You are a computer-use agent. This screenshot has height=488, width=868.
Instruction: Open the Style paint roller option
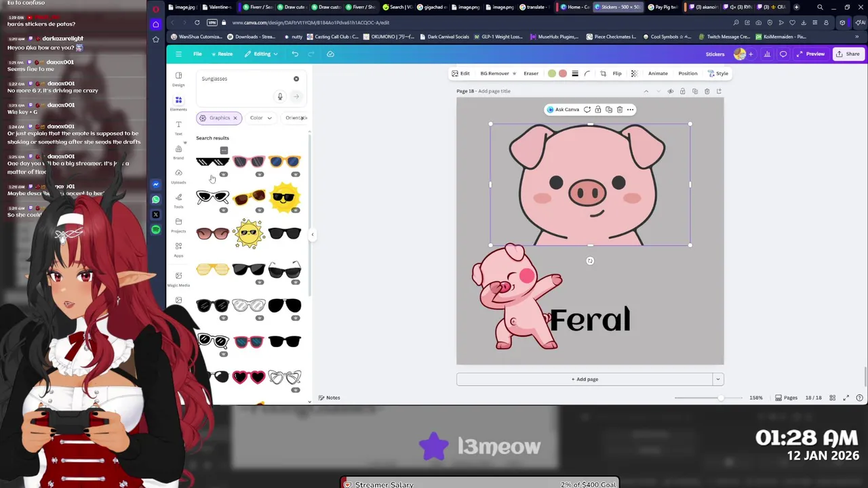tap(717, 73)
